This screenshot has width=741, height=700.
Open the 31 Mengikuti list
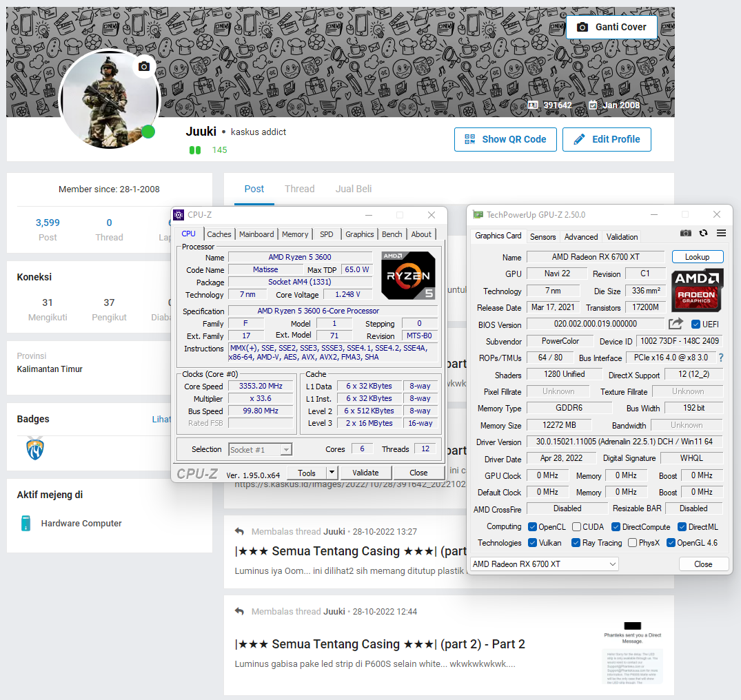tap(48, 309)
